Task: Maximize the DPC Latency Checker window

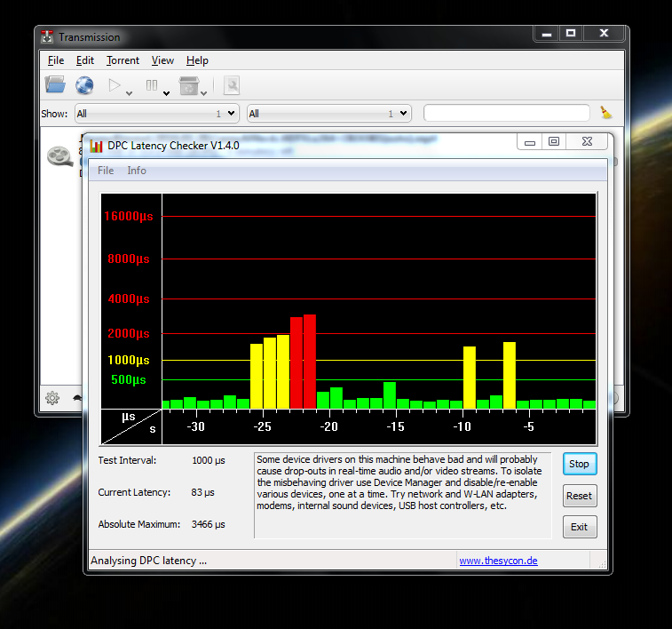Action: (554, 142)
